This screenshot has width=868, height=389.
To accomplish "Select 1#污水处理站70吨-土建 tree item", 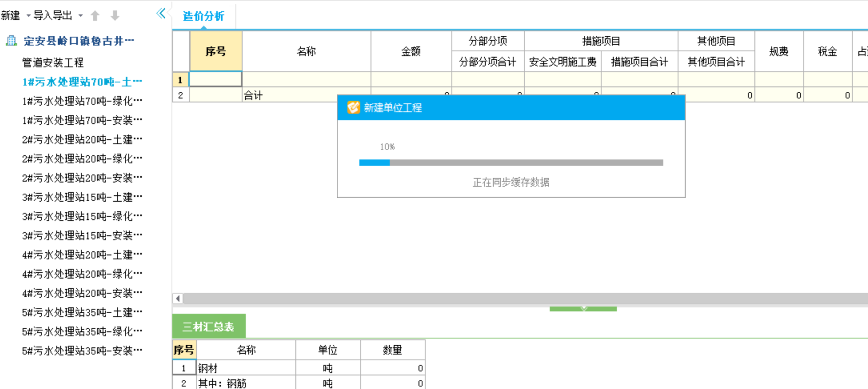I will [x=82, y=82].
